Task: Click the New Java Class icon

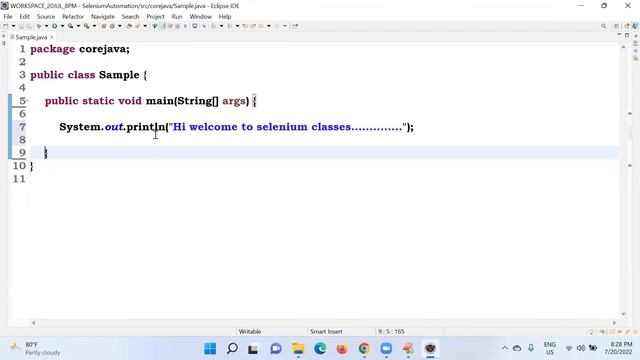Action: tap(112, 26)
